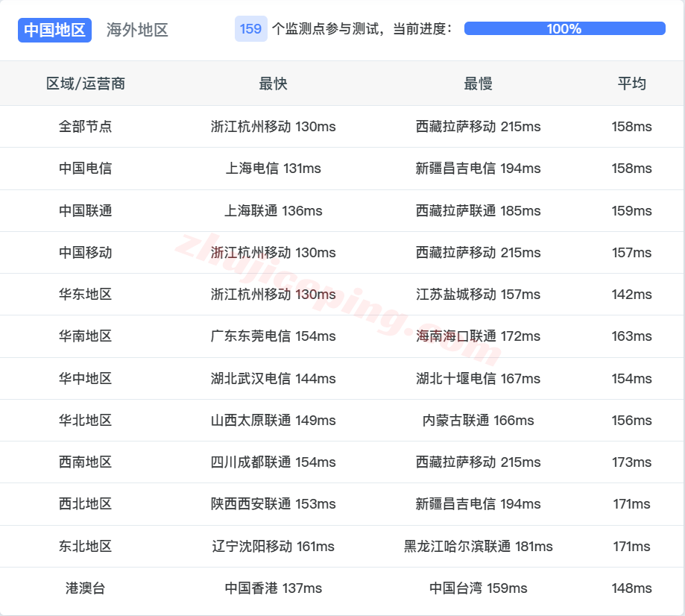Click the 中国香港 137ms result
The height and width of the screenshot is (616, 685).
pyautogui.click(x=273, y=588)
